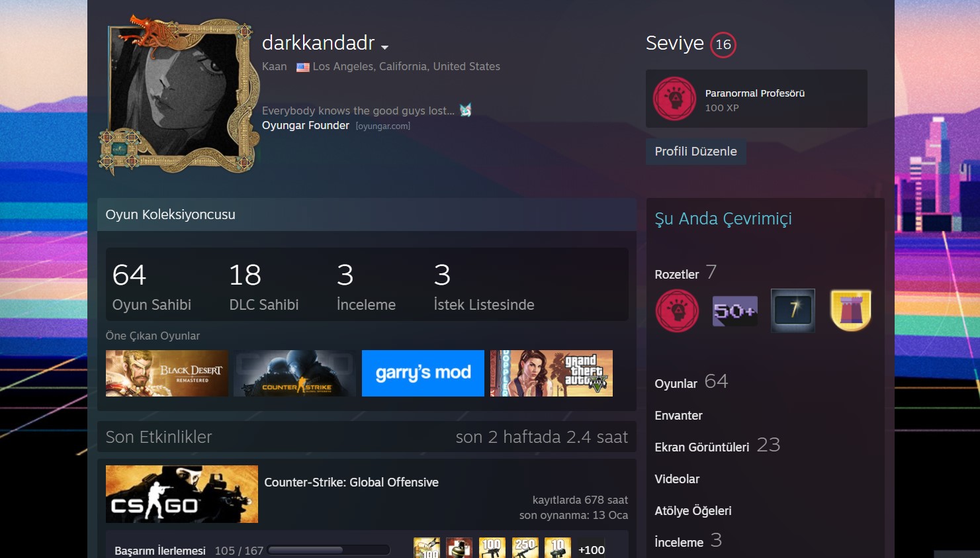Click the 'Öne Çıkan Oyunlar' label
980x558 pixels.
(153, 336)
